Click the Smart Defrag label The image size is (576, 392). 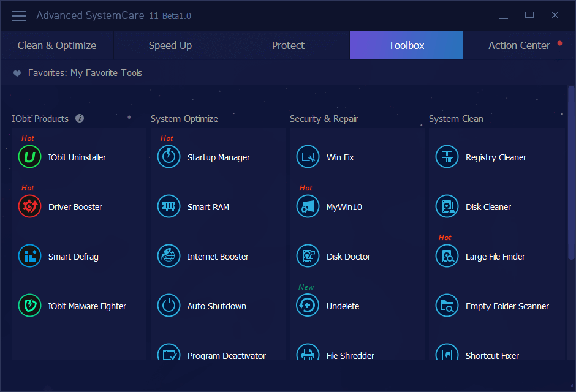point(74,257)
